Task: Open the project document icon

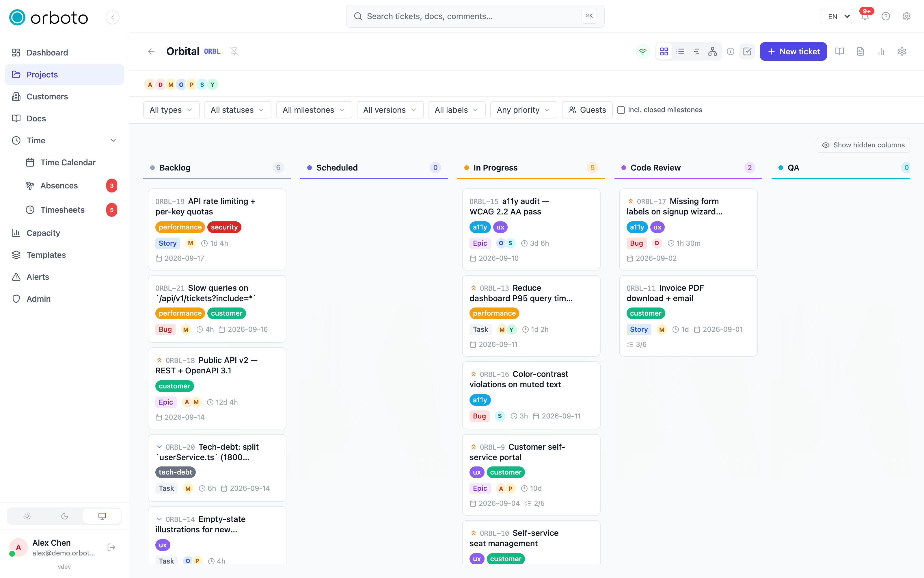Action: (x=860, y=51)
